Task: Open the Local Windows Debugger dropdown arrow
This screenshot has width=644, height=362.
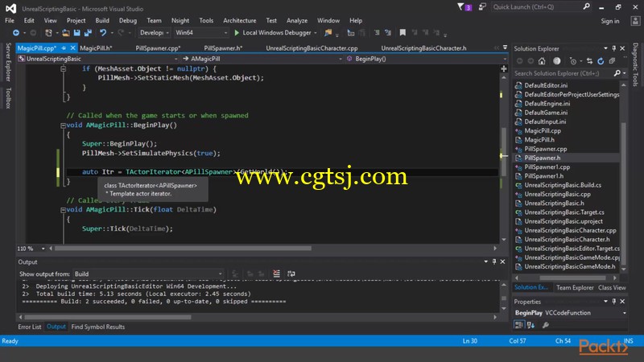Action: (316, 33)
